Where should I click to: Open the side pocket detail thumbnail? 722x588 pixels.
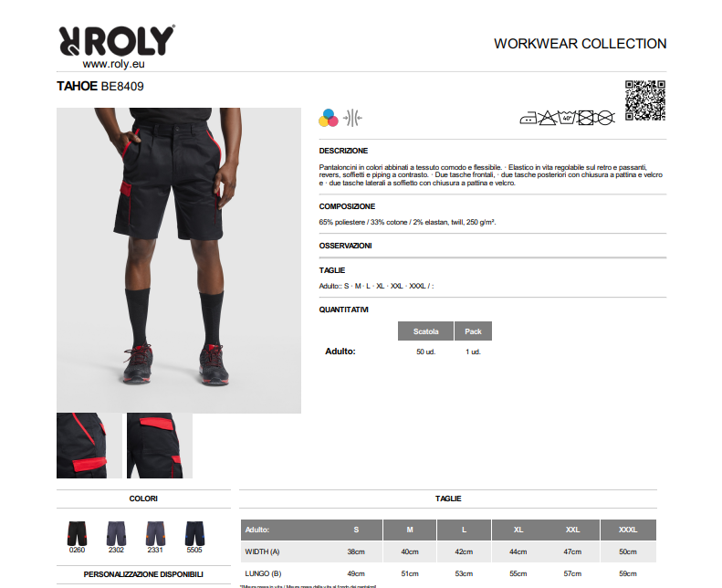coord(89,446)
